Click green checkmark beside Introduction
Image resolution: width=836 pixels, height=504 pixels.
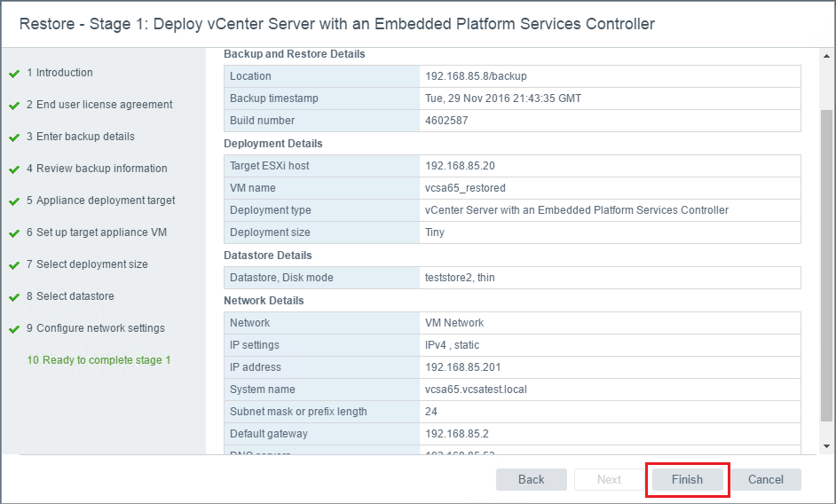(14, 74)
